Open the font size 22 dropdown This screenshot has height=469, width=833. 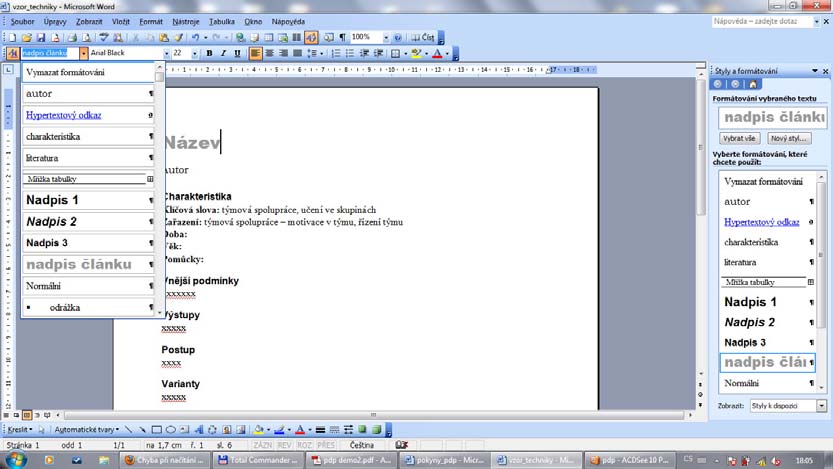(195, 53)
